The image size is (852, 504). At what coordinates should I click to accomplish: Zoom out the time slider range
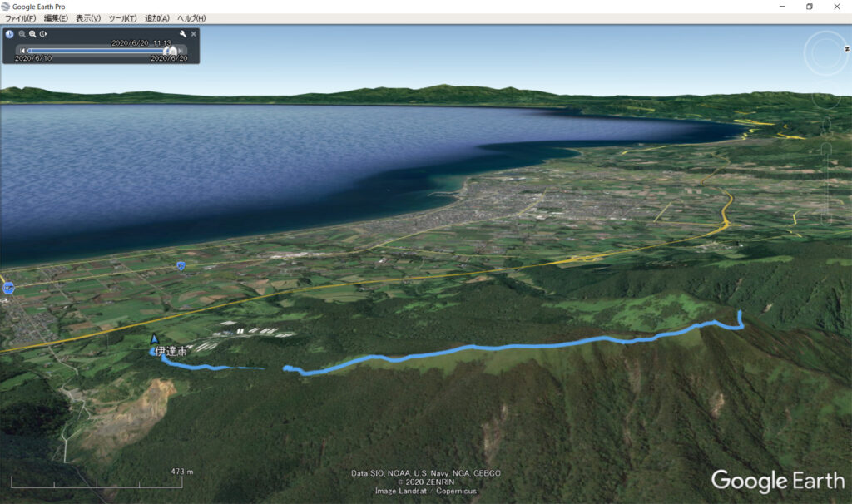pyautogui.click(x=22, y=34)
